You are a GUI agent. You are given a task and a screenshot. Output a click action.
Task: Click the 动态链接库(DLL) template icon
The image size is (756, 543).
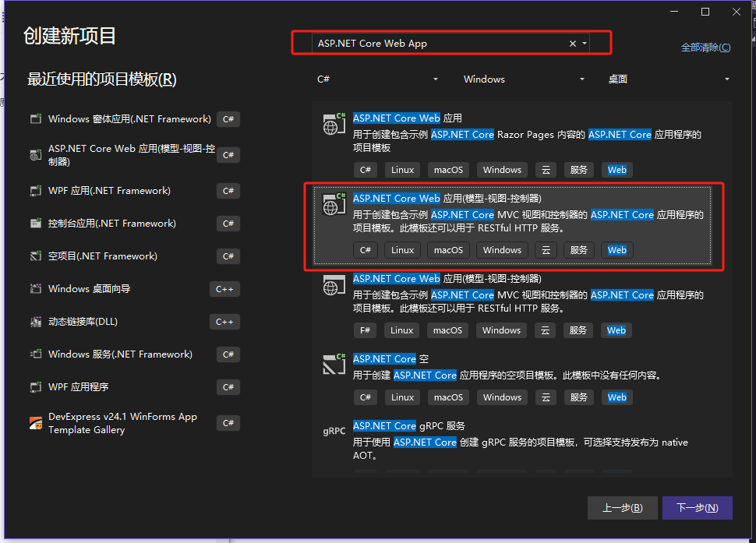point(36,322)
